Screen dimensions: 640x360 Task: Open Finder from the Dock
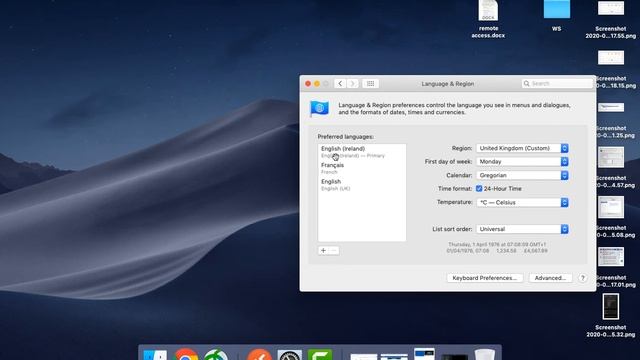click(155, 354)
